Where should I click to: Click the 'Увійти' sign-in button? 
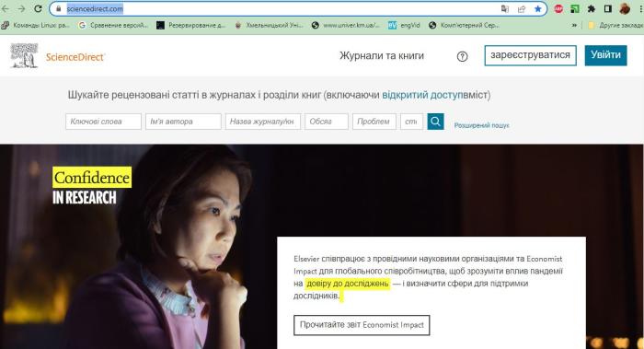[605, 55]
